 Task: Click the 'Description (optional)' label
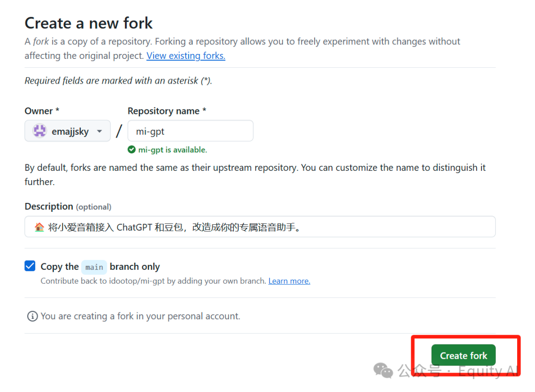[68, 206]
